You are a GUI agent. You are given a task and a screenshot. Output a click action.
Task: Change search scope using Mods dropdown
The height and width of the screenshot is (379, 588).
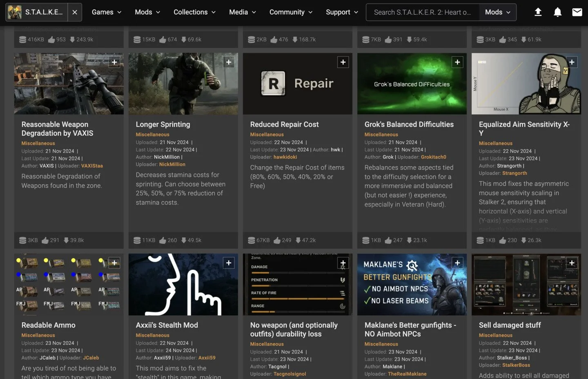point(498,12)
